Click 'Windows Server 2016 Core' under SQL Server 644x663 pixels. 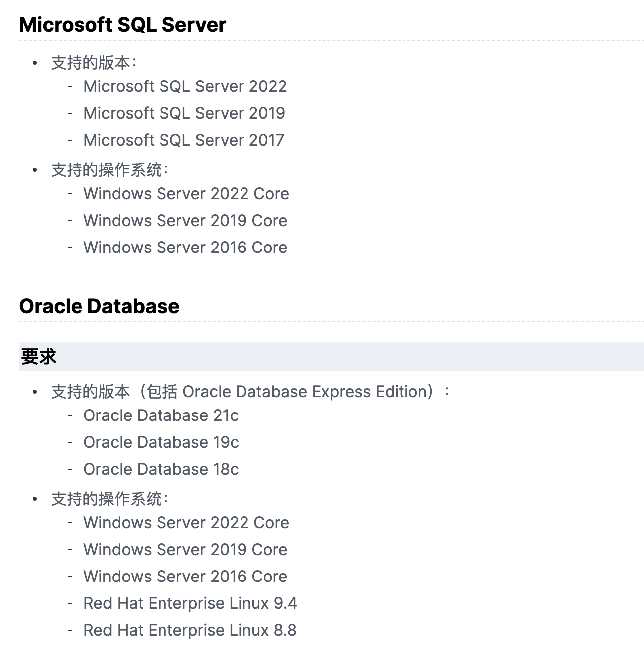[185, 248]
